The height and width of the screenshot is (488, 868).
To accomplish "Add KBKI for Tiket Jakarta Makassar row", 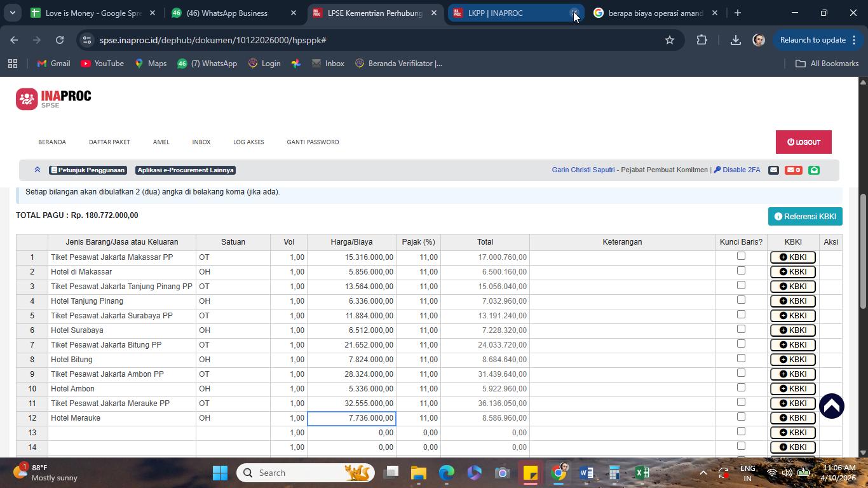I will point(792,257).
